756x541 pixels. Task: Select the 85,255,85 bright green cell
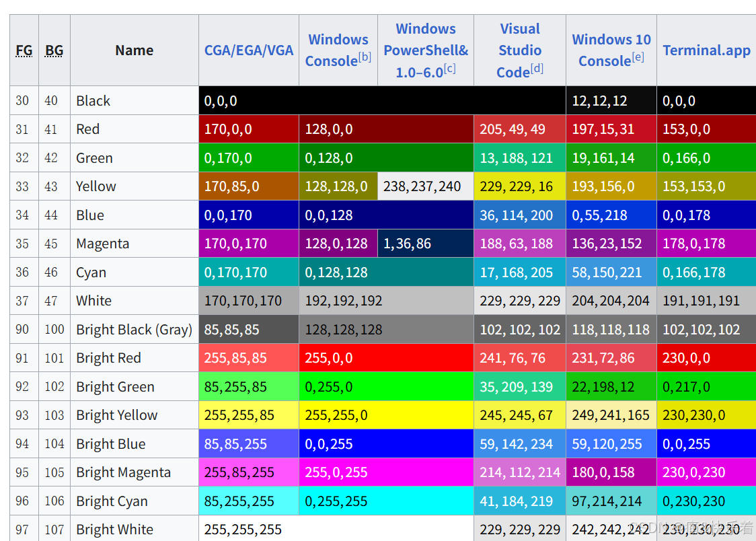point(249,386)
